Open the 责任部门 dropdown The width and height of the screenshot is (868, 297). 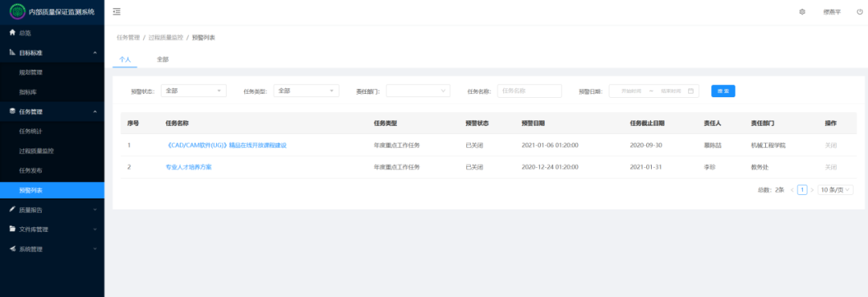[418, 91]
